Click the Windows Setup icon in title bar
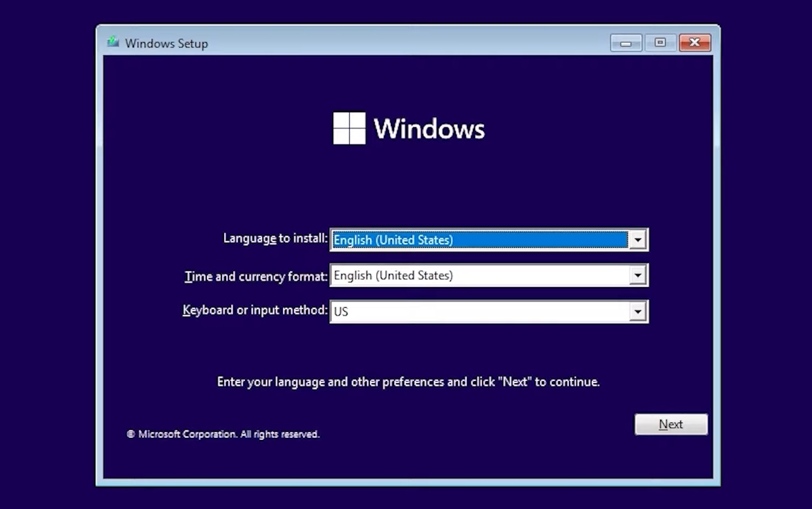The width and height of the screenshot is (812, 509). 114,42
